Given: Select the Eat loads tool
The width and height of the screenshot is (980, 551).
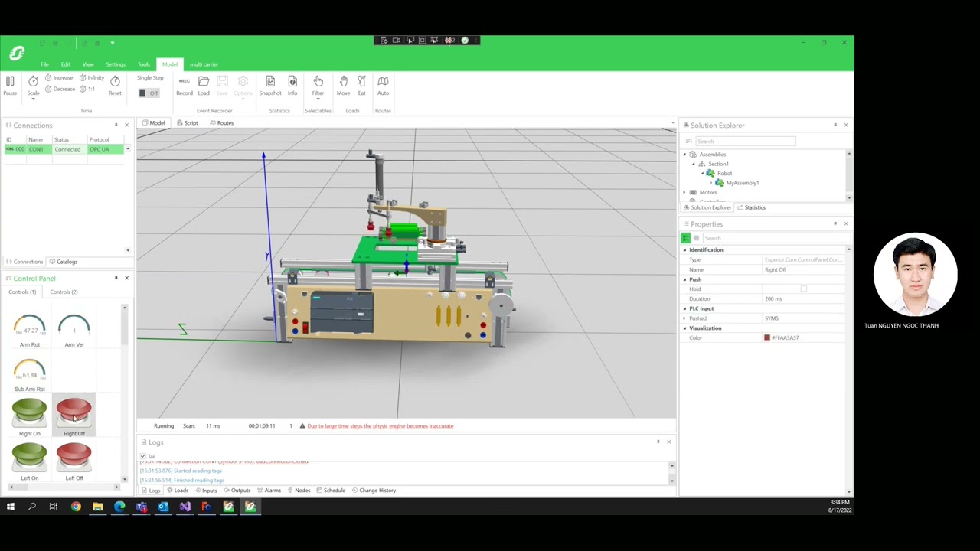Looking at the screenshot, I should 361,85.
